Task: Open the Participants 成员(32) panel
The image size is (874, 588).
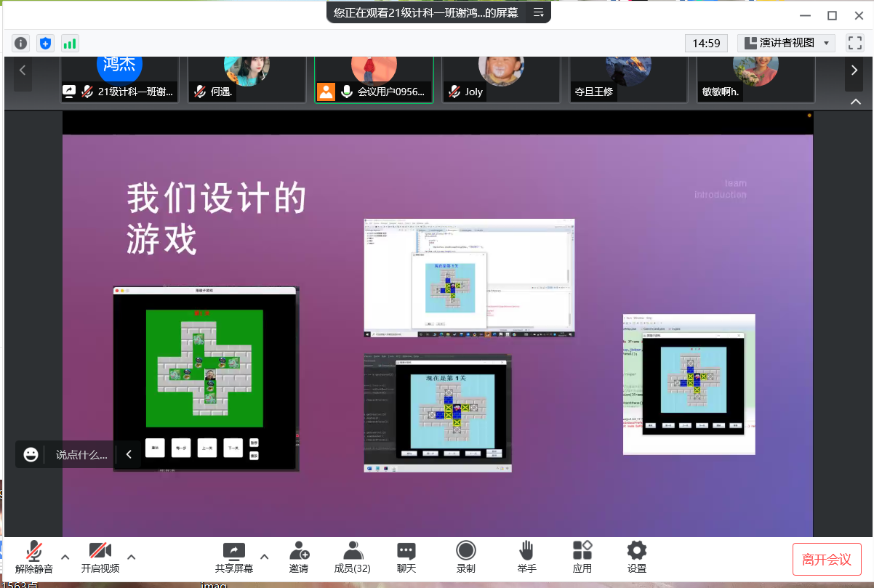Action: point(353,557)
